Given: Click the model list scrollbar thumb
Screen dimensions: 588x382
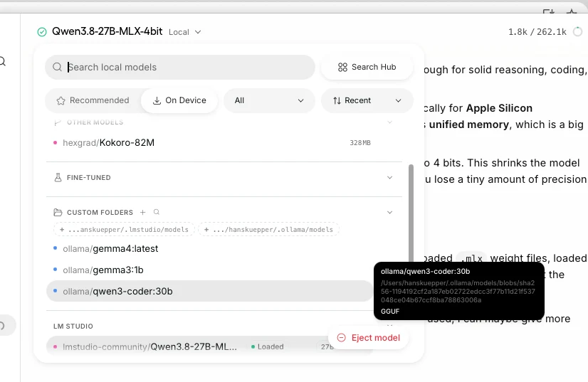Looking at the screenshot, I should 411,213.
